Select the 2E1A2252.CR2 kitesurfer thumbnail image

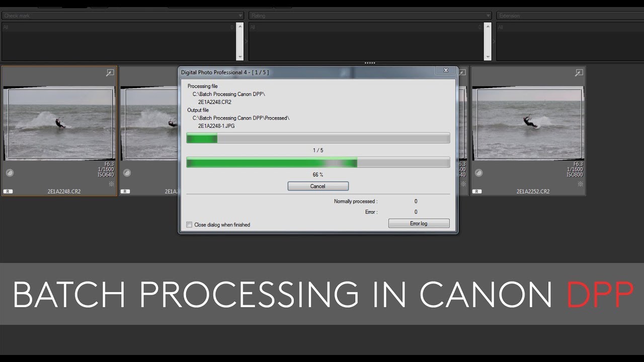(x=529, y=124)
